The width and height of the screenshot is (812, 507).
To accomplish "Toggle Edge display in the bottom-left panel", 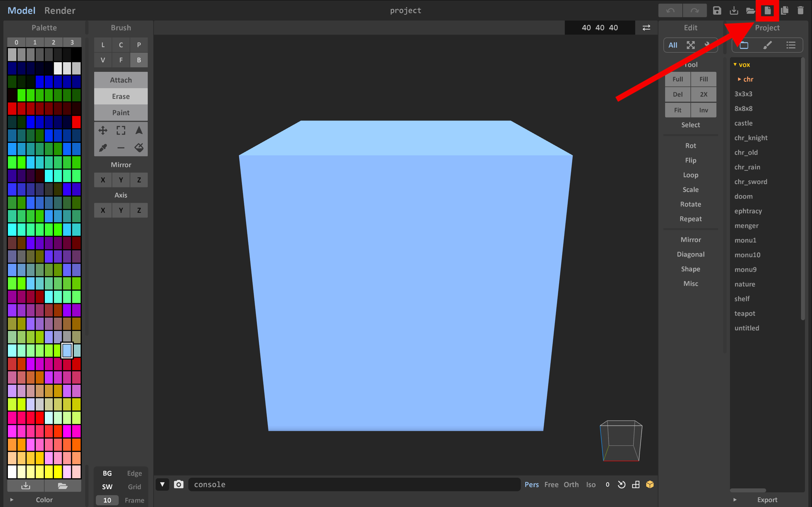I will point(134,473).
